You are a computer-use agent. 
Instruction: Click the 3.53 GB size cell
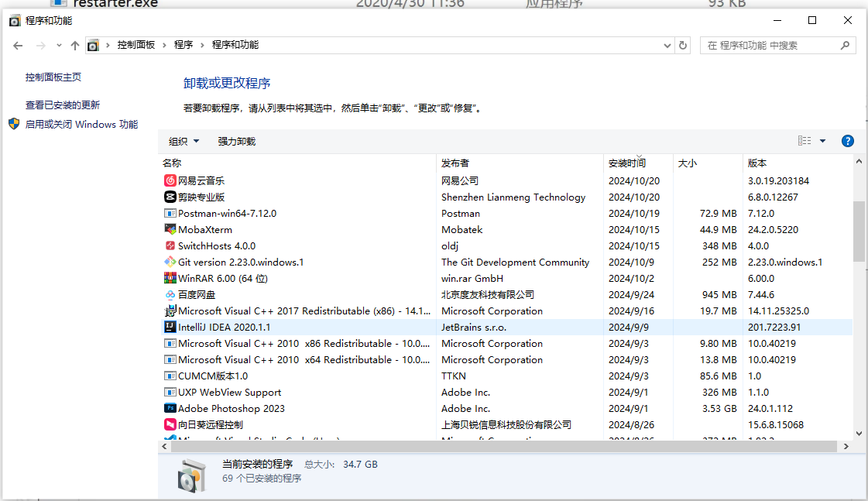click(x=719, y=409)
